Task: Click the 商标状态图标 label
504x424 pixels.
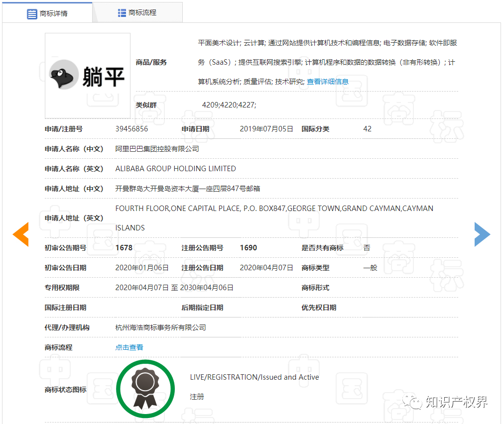Action: pos(66,390)
